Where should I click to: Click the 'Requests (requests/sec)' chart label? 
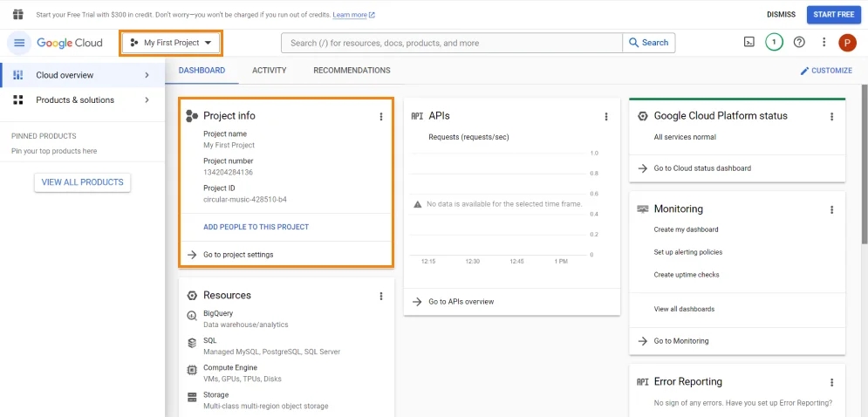coord(468,137)
